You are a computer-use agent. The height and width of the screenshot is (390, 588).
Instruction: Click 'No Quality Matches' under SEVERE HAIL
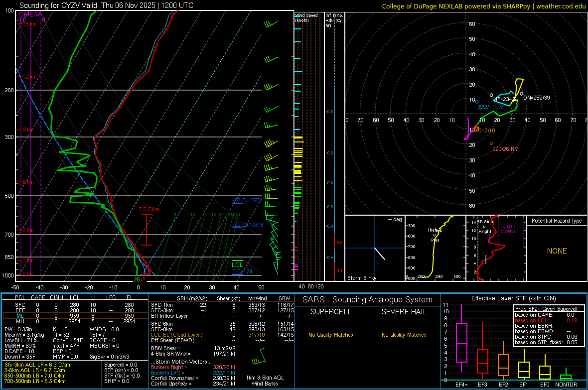[x=404, y=335]
